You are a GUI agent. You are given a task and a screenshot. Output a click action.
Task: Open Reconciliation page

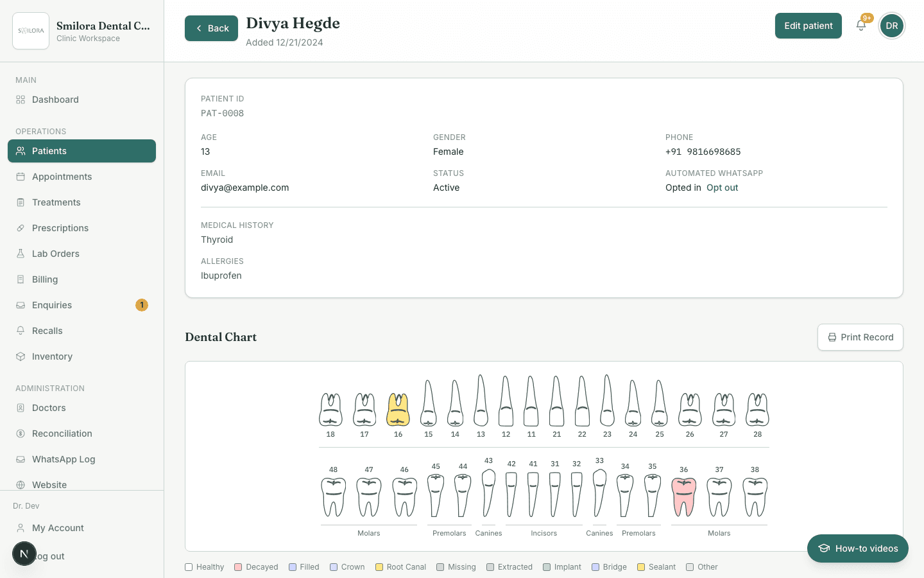81,433
